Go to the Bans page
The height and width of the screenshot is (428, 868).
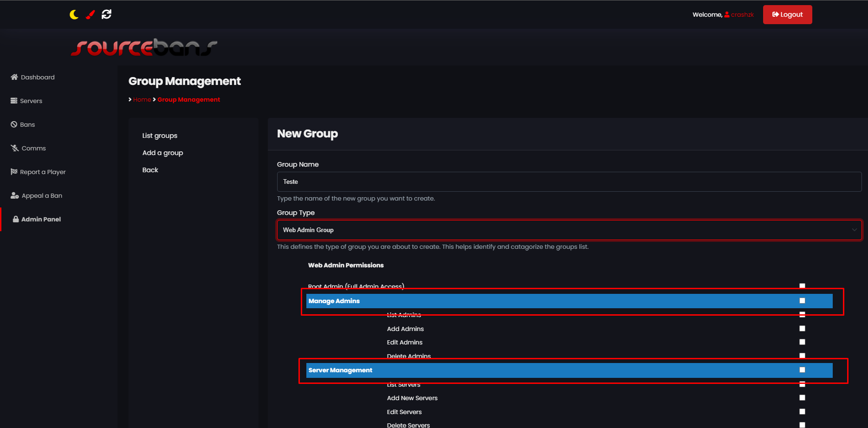(x=23, y=124)
